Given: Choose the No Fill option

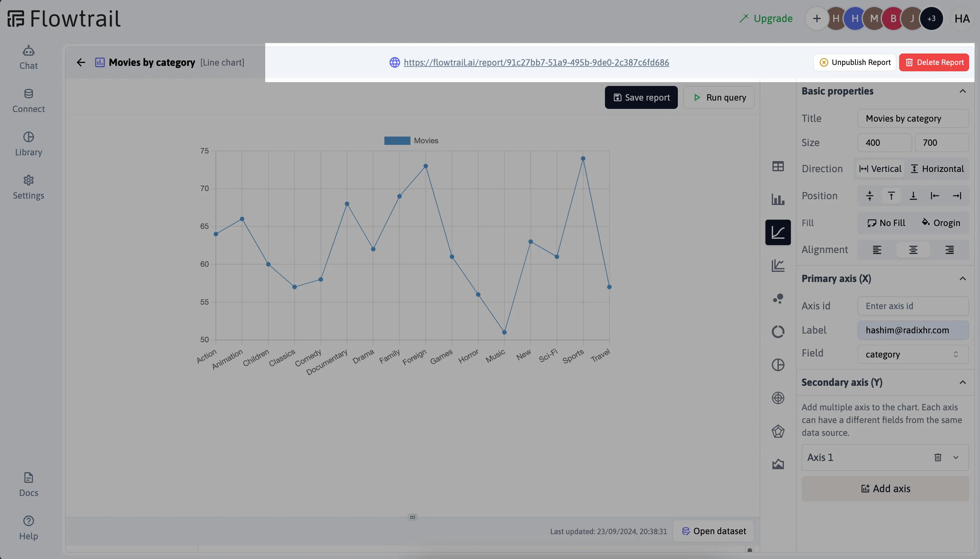Looking at the screenshot, I should tap(886, 223).
